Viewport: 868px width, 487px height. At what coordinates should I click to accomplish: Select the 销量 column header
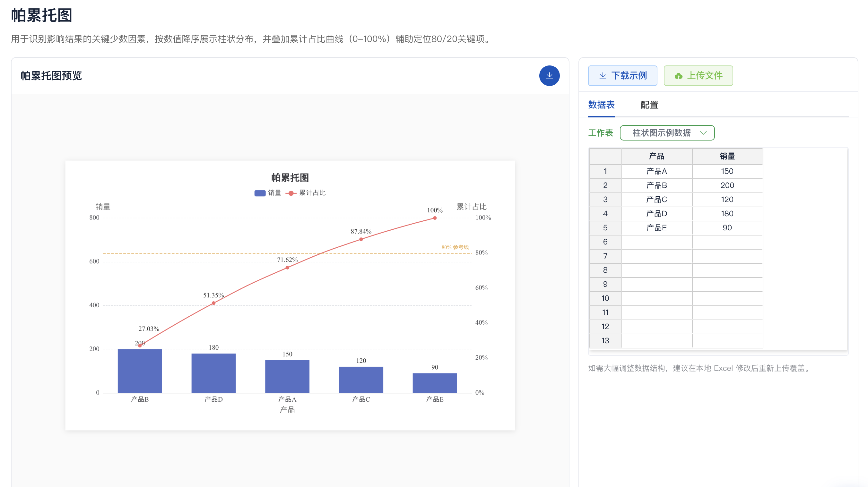727,156
